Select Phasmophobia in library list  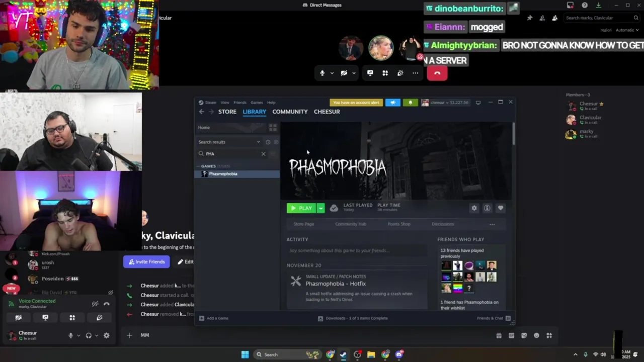tap(237, 174)
